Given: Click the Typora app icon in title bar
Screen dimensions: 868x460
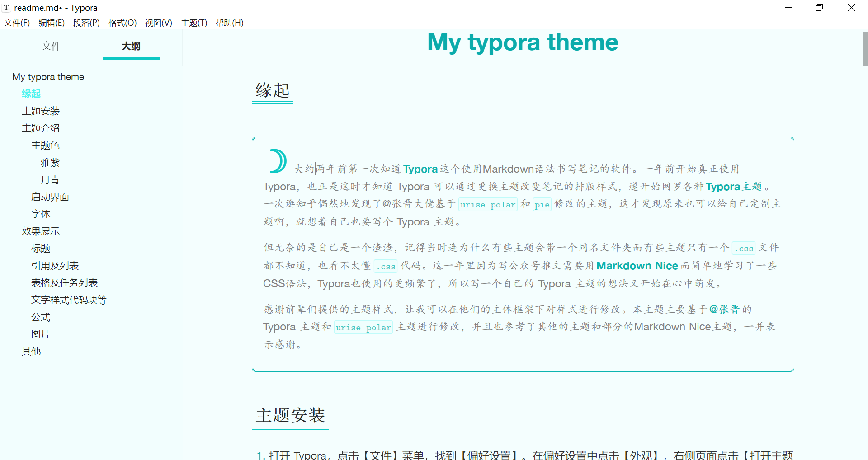Looking at the screenshot, I should pyautogui.click(x=6, y=8).
